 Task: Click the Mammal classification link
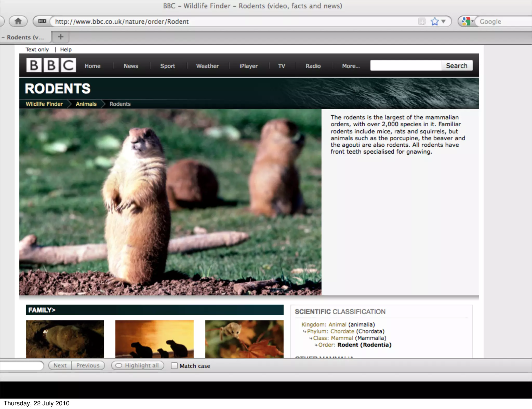click(x=342, y=338)
